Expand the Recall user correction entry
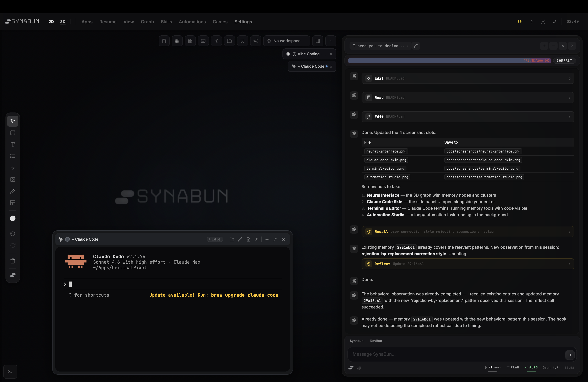 tap(467, 232)
